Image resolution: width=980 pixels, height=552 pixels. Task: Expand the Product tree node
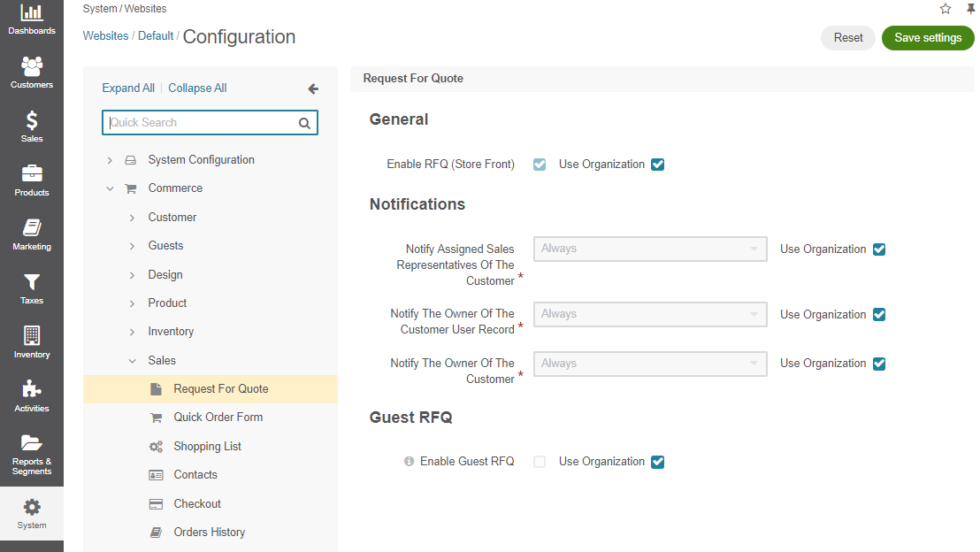132,303
